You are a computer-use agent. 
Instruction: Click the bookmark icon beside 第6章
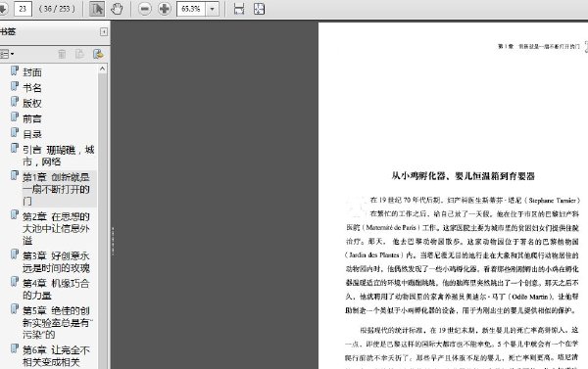tap(15, 348)
